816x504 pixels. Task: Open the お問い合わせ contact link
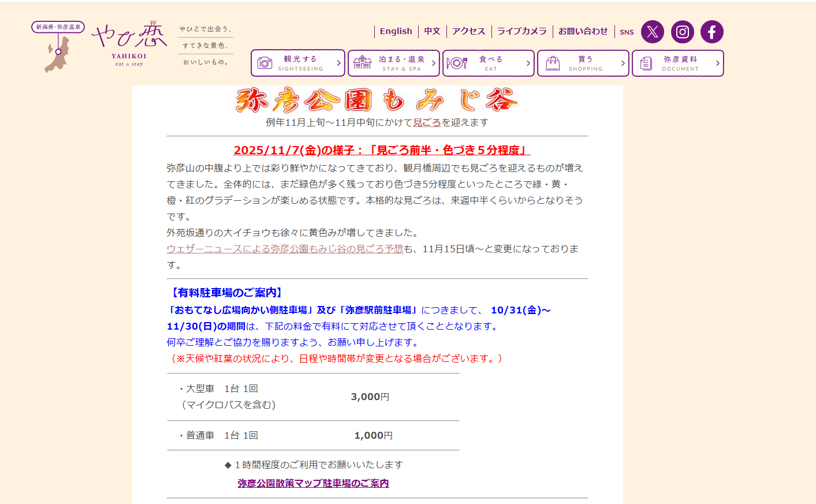click(583, 31)
